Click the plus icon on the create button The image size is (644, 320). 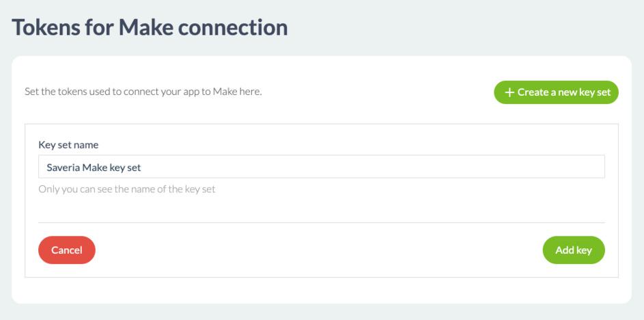[509, 92]
